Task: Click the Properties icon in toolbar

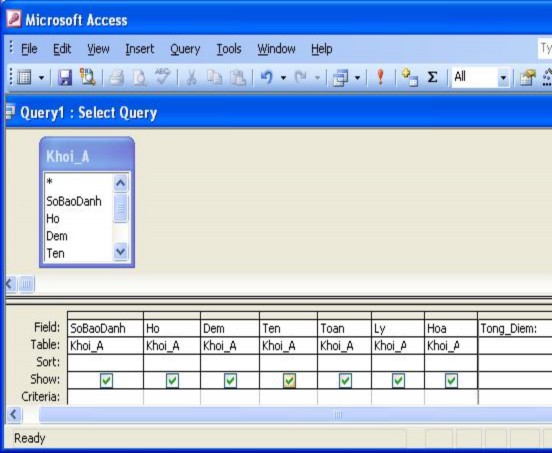Action: (x=528, y=77)
